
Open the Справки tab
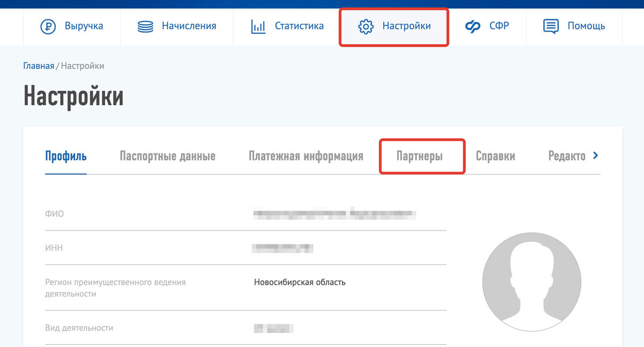click(495, 156)
